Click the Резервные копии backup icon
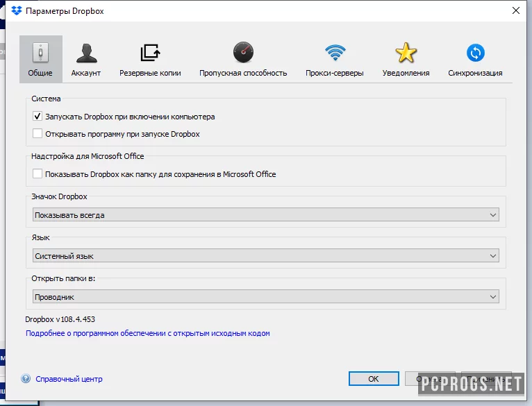Screen dimensions: 532x406 pyautogui.click(x=150, y=53)
